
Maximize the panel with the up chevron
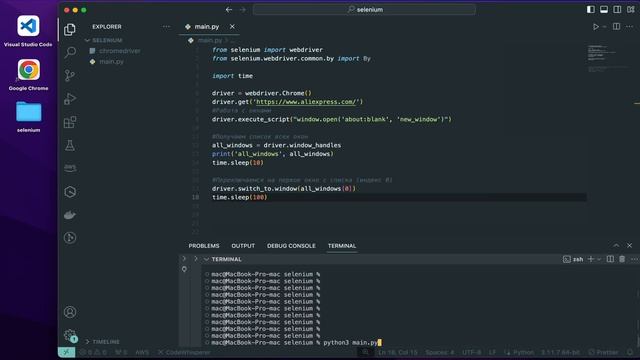click(x=616, y=245)
